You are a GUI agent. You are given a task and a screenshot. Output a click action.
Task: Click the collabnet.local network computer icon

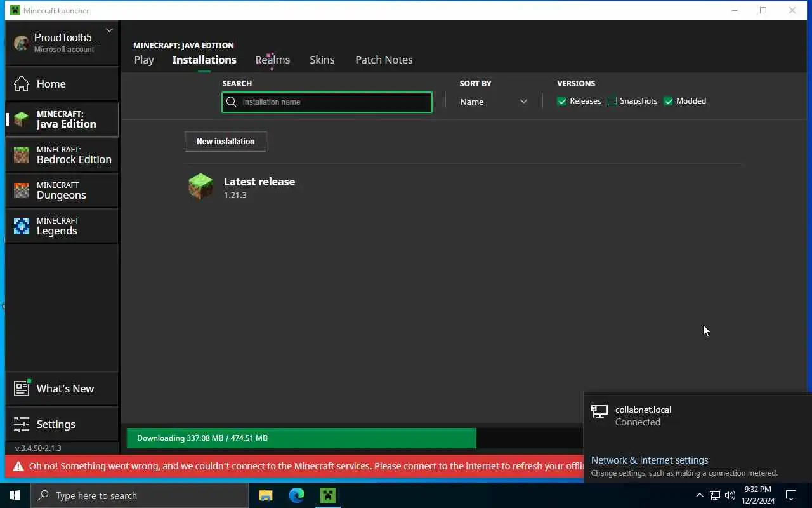click(599, 411)
